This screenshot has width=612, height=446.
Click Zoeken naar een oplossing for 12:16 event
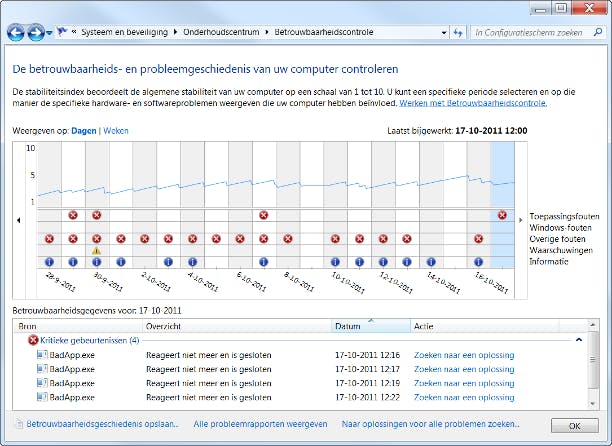pos(464,355)
